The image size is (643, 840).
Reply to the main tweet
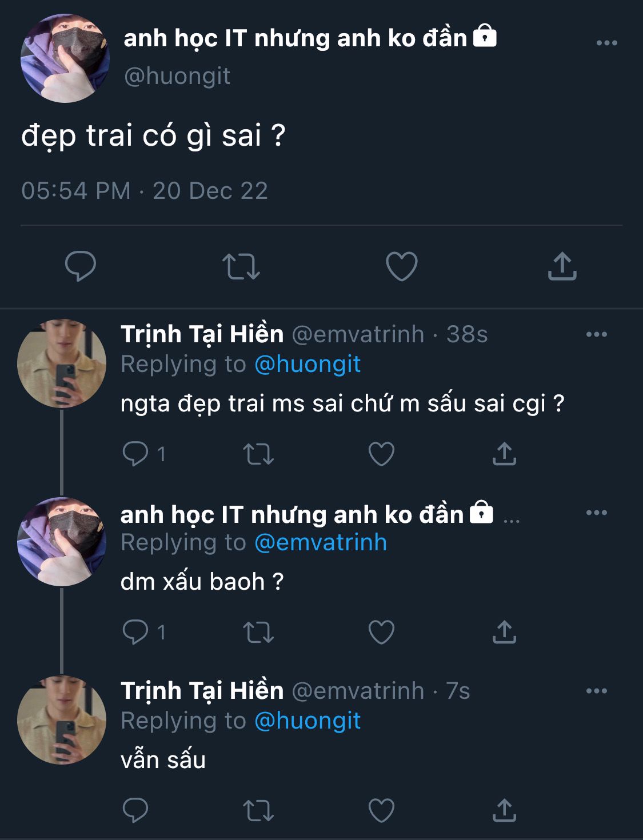[x=81, y=266]
